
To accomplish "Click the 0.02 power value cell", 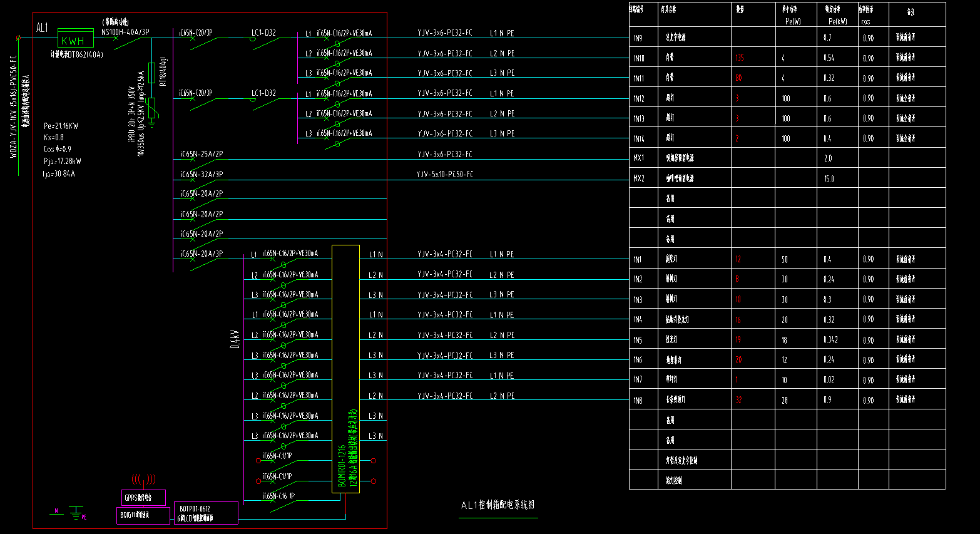I will coord(829,379).
